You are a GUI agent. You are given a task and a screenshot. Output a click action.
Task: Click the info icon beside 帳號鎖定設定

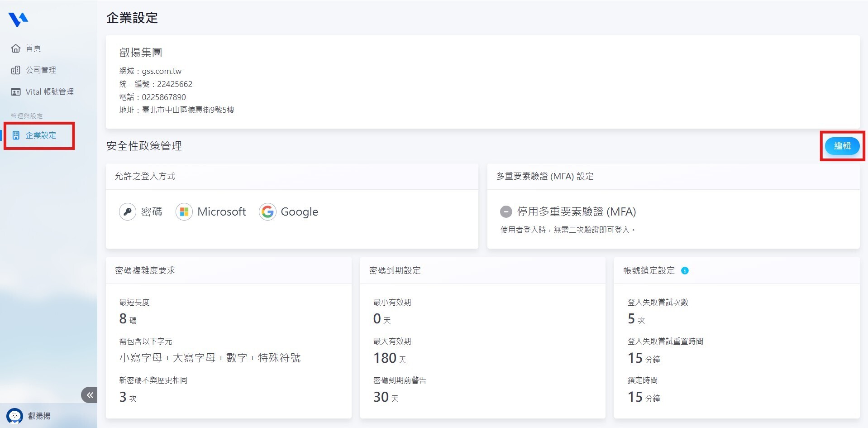click(684, 270)
